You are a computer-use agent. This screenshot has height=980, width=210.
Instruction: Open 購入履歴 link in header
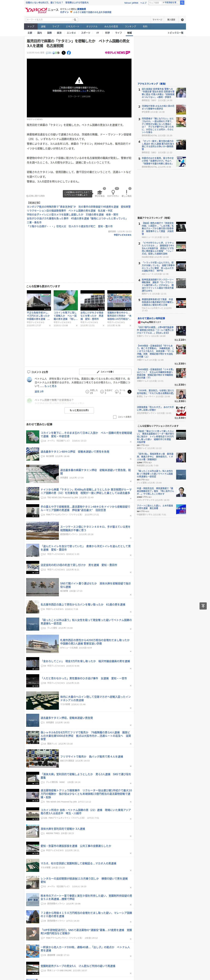point(171,20)
